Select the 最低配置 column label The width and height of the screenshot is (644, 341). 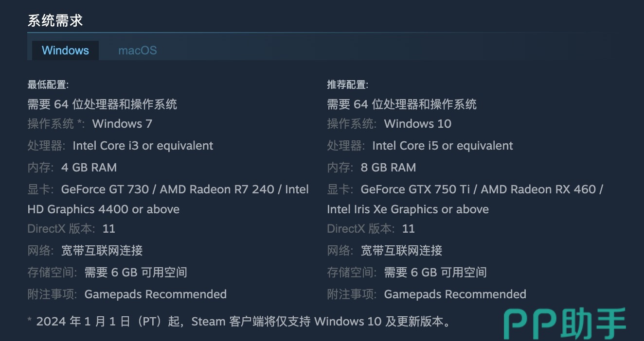tap(48, 85)
